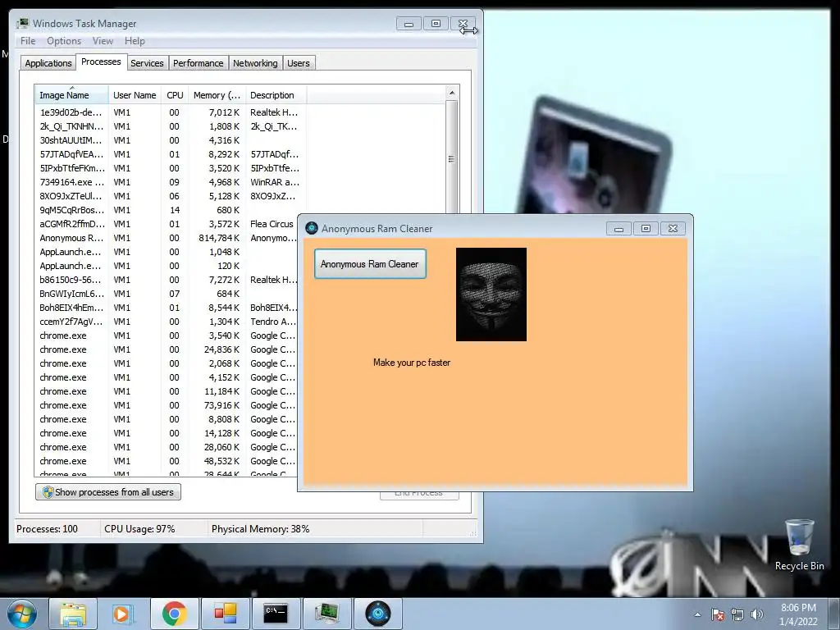The height and width of the screenshot is (630, 840).
Task: Click the process list scrollbar thumb
Action: (x=452, y=159)
